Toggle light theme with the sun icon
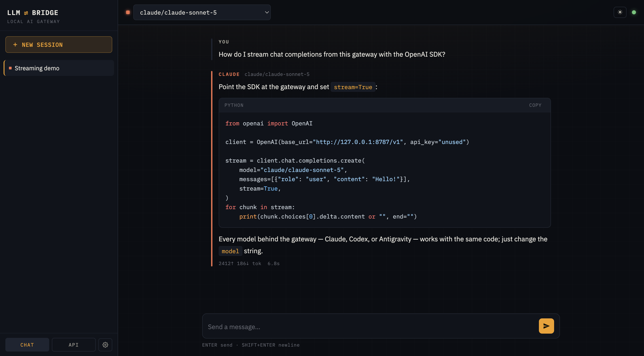 pyautogui.click(x=620, y=12)
